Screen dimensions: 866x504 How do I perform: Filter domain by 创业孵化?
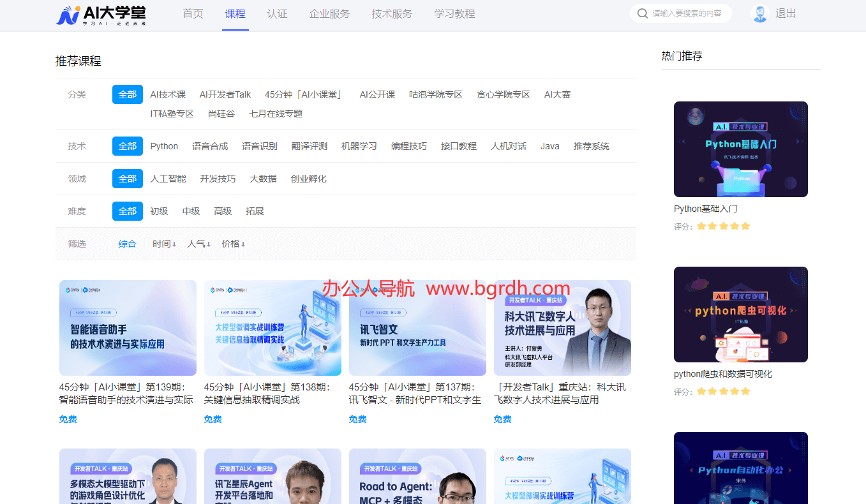point(308,179)
